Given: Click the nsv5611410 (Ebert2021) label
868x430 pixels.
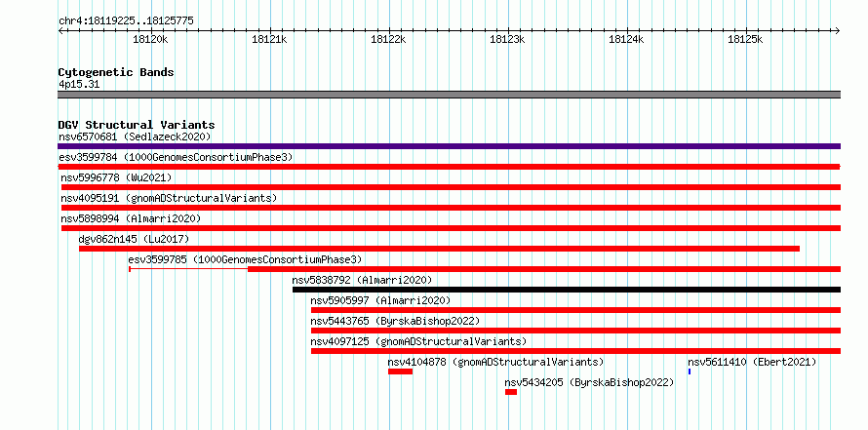Looking at the screenshot, I should 752,362.
